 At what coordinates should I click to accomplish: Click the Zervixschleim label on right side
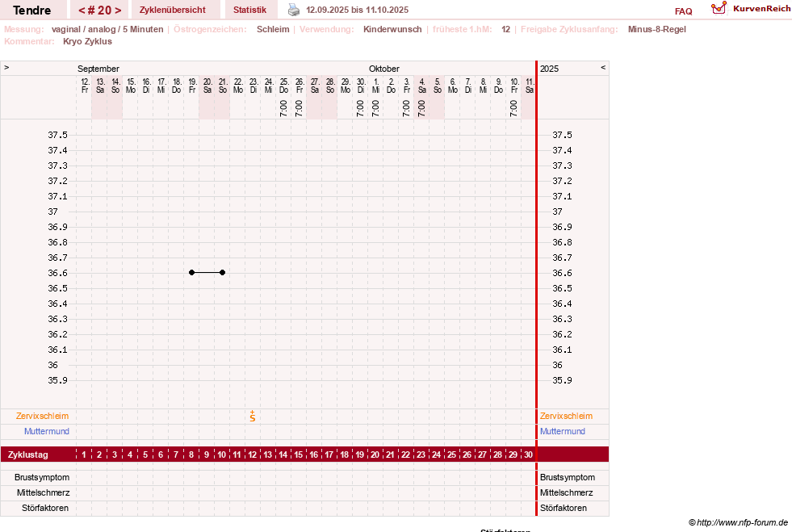566,416
